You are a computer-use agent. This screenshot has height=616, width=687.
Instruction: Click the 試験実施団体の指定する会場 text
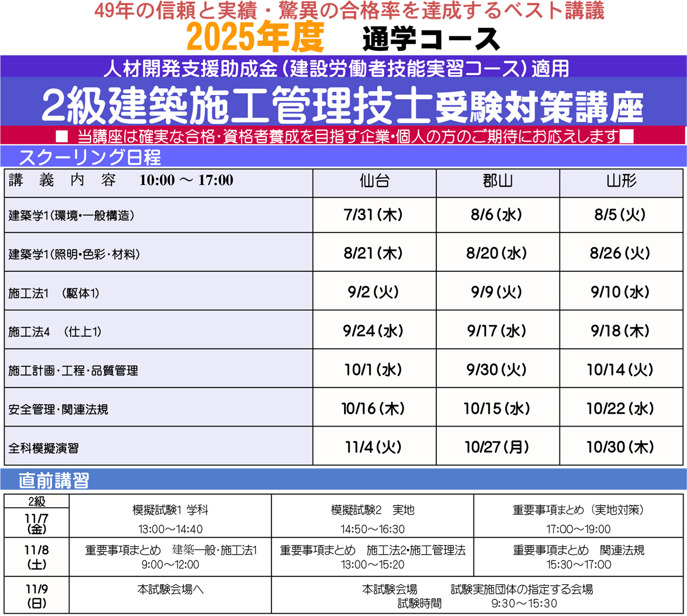coord(522,589)
